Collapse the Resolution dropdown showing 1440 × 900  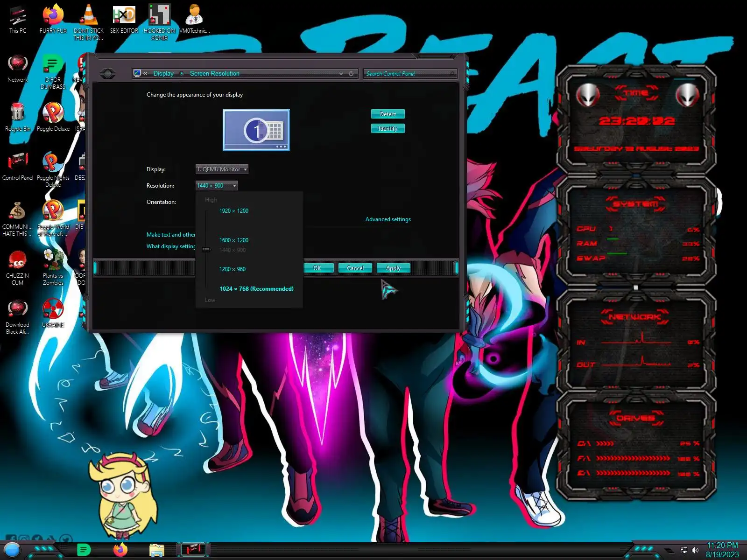pos(217,186)
